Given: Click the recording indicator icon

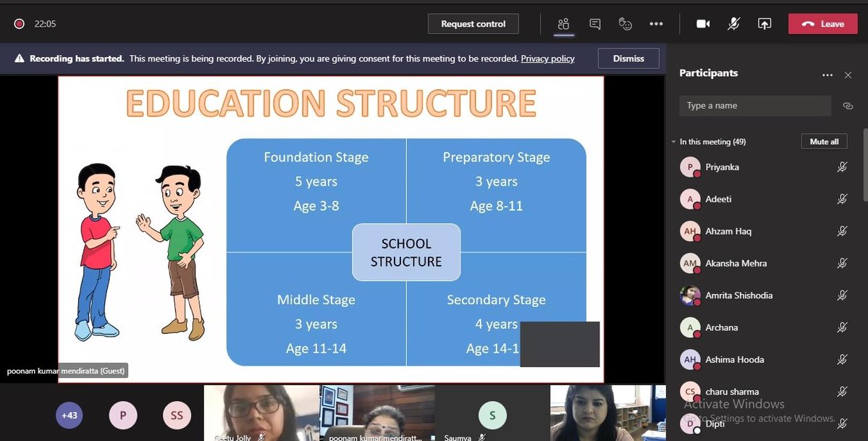Looking at the screenshot, I should 20,24.
